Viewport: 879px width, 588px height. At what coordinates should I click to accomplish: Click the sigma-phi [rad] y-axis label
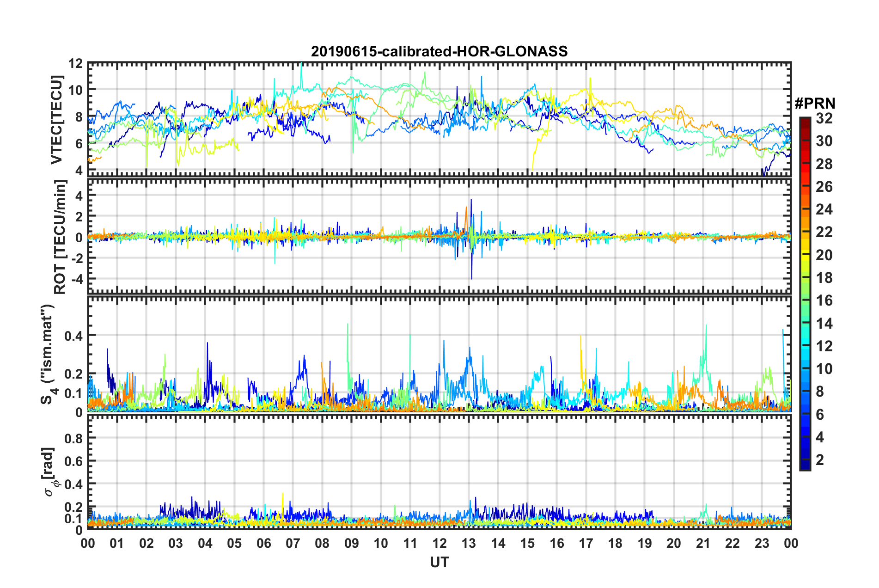(51, 472)
